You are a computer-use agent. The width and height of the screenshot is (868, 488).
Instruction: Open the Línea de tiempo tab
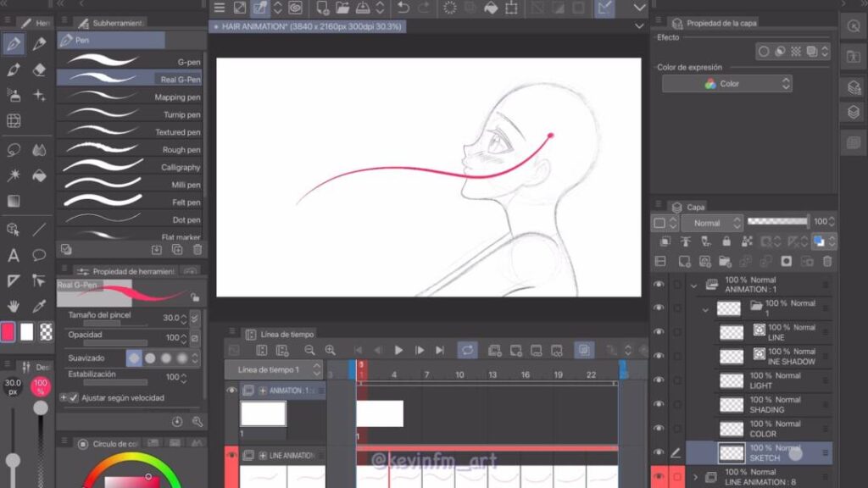280,334
